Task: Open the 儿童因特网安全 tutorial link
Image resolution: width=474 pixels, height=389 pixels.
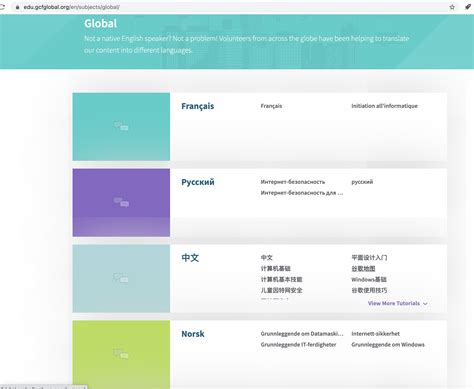Action: 281,290
